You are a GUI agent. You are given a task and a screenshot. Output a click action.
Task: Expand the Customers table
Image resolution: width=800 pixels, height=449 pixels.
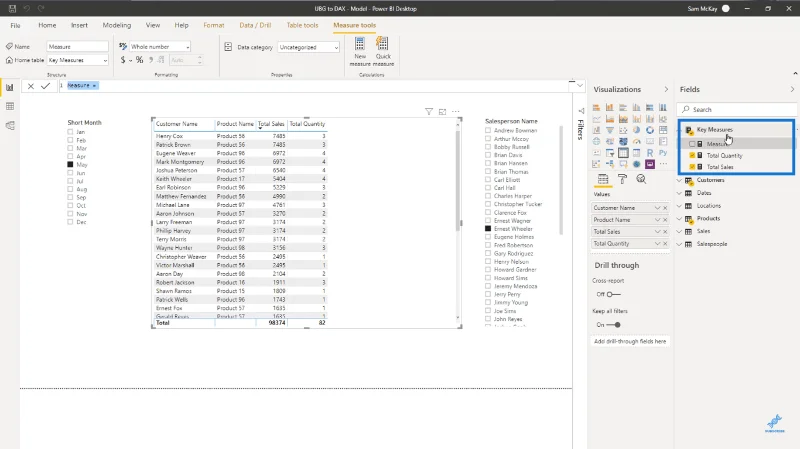(679, 180)
